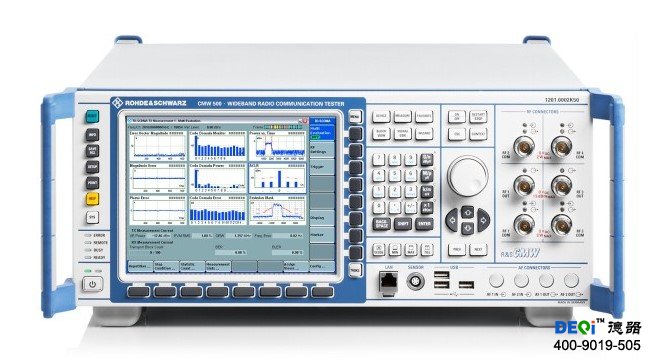Open the Config softkey on screen
Screen dimensions: 649x360
tap(322, 266)
